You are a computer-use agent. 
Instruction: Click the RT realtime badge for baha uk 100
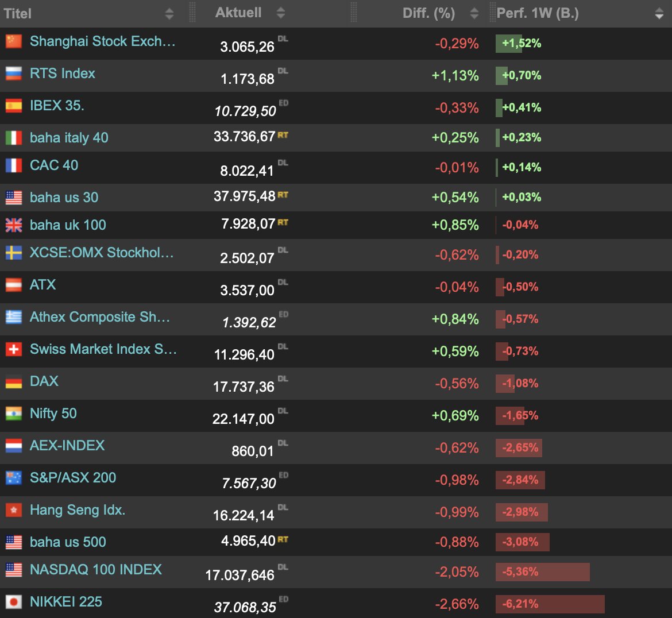(283, 222)
